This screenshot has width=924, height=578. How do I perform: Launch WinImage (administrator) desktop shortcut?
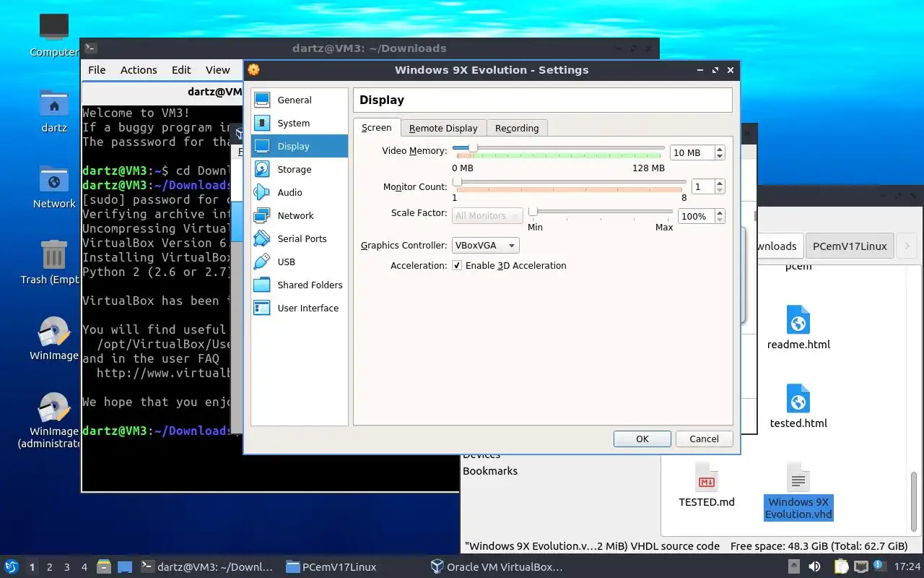coord(54,421)
